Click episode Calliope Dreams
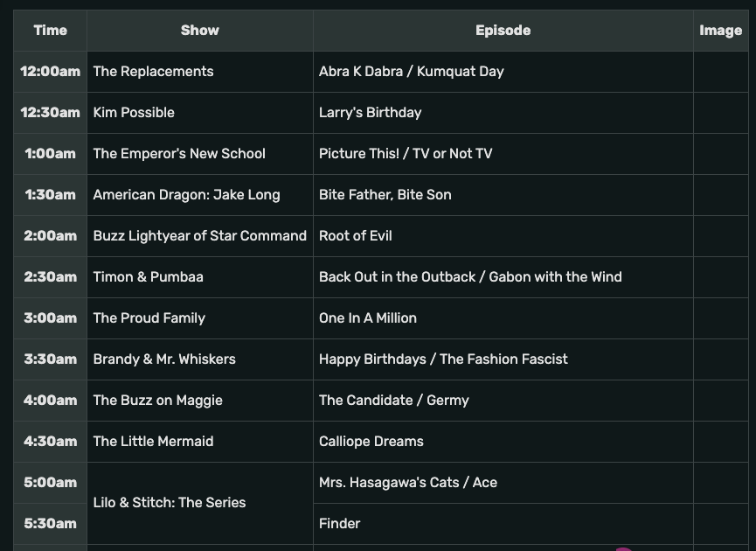The height and width of the screenshot is (551, 756). (371, 442)
